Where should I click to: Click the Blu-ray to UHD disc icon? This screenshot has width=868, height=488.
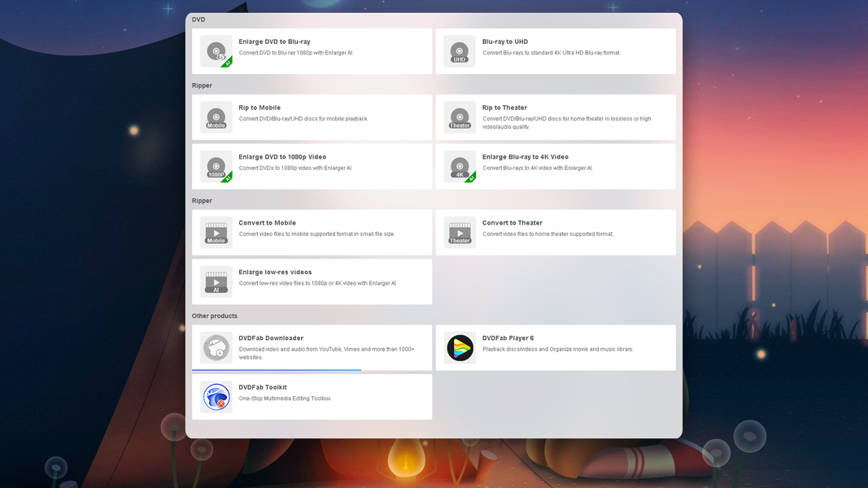[x=460, y=51]
